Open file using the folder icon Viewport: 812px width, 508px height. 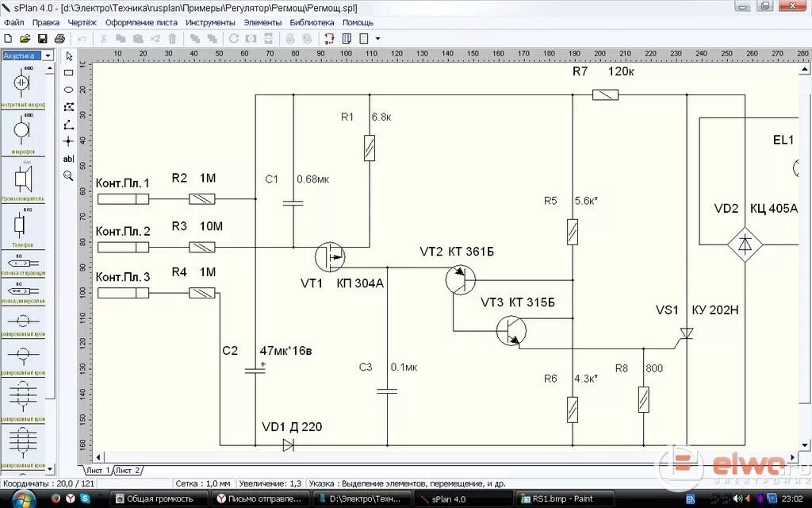(x=25, y=38)
